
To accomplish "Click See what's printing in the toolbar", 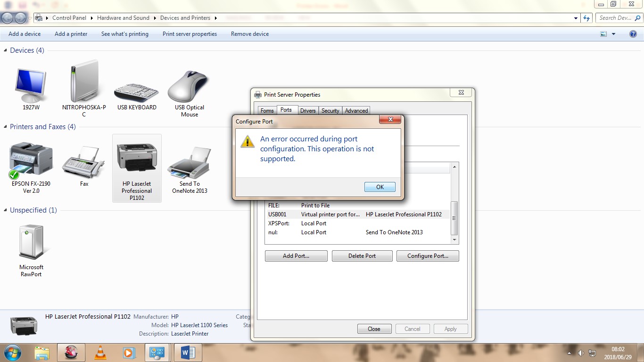I will pyautogui.click(x=125, y=34).
